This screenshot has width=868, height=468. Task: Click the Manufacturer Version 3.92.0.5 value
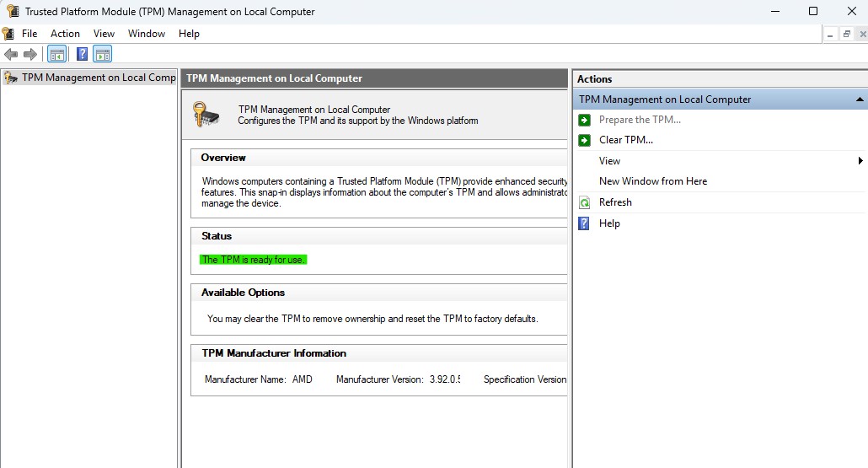[444, 379]
